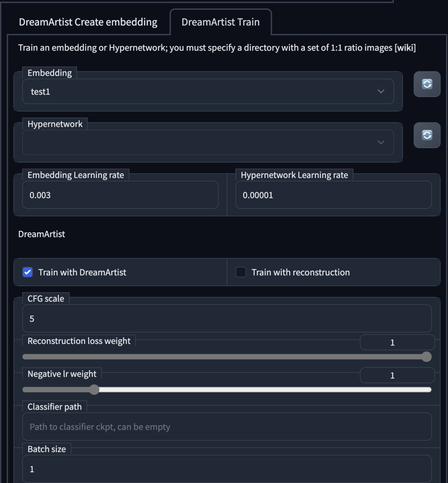Focus the Embedding Learning rate field
The width and height of the screenshot is (448, 483).
[x=120, y=195]
